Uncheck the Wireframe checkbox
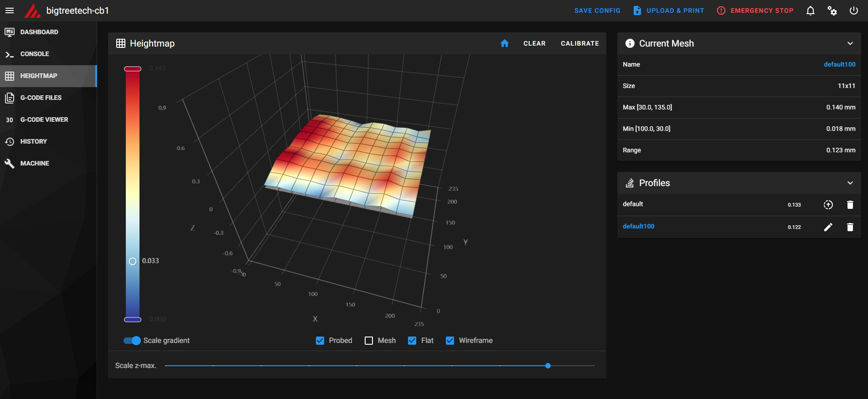 450,341
